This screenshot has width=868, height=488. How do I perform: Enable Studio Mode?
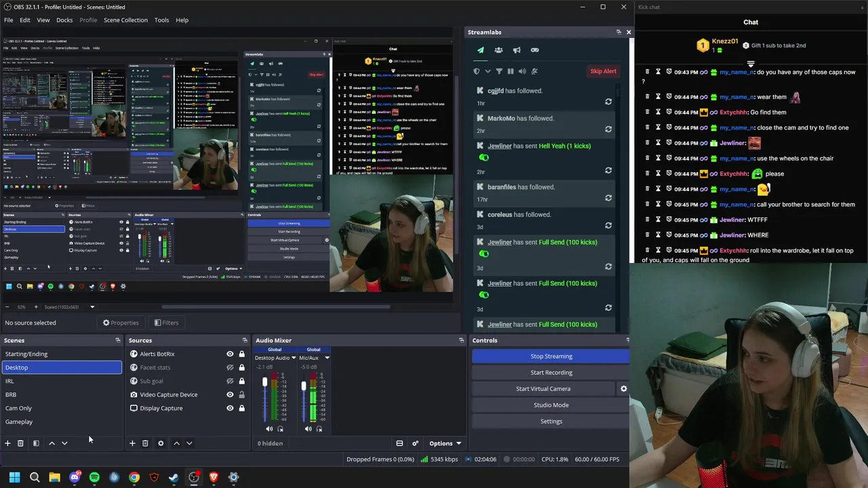(x=551, y=405)
